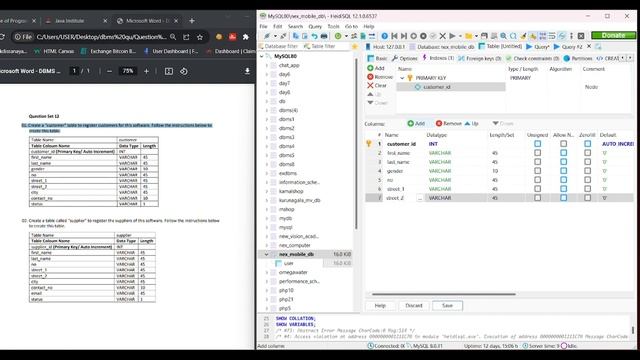Toggle Zerofill checkbox for customer_id
The image size is (640, 360).
click(x=587, y=144)
